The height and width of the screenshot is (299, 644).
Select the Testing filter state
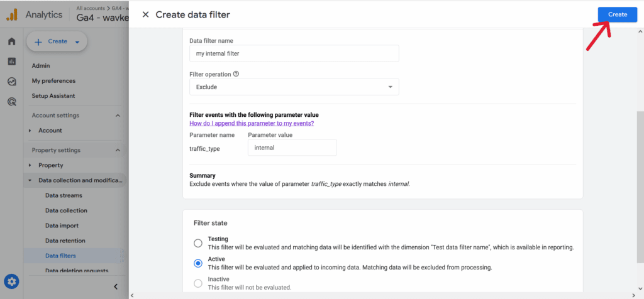coord(198,243)
